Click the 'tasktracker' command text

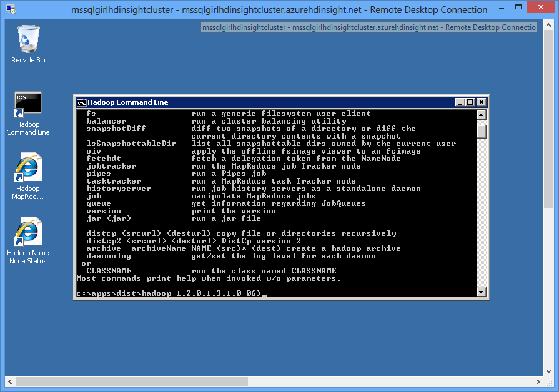pyautogui.click(x=114, y=181)
